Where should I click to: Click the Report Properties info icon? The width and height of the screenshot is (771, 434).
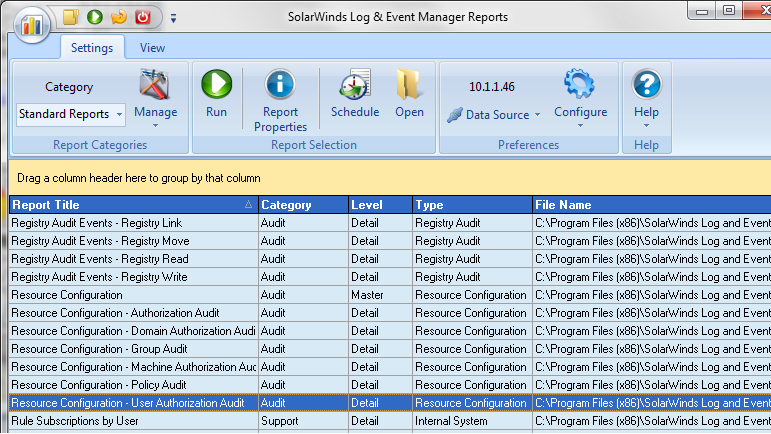tap(280, 85)
